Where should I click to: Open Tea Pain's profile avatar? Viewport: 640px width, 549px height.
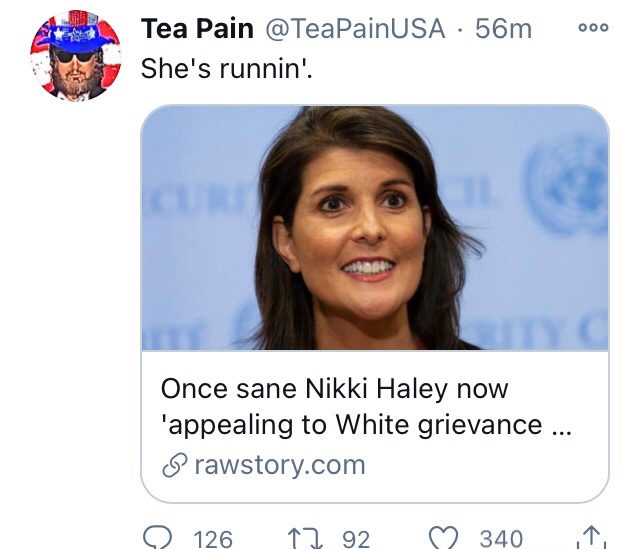[x=76, y=56]
